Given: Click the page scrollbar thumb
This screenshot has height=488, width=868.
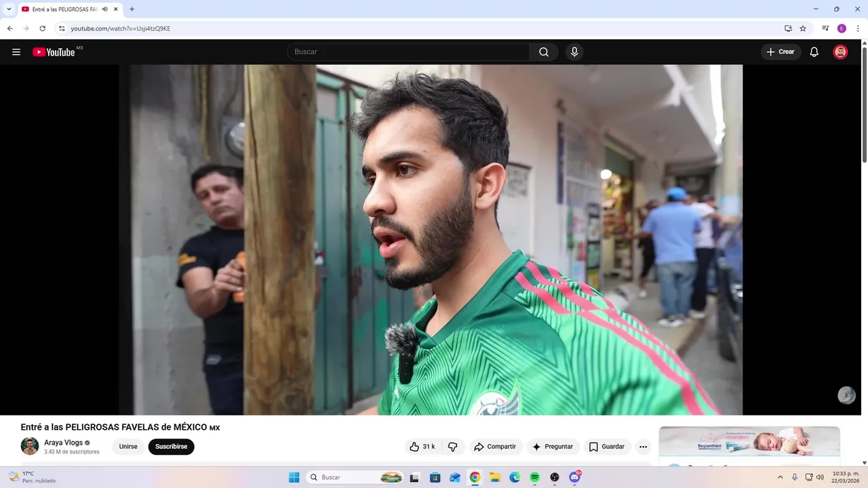Looking at the screenshot, I should 864,105.
